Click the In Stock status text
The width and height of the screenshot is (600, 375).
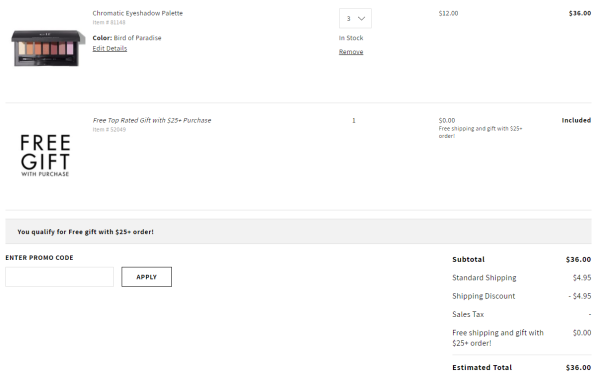tap(351, 38)
